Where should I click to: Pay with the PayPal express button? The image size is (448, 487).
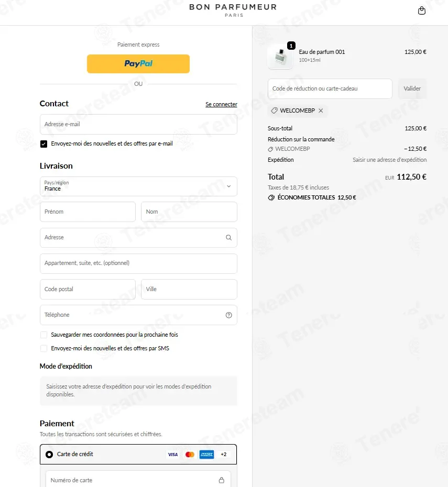pos(138,64)
